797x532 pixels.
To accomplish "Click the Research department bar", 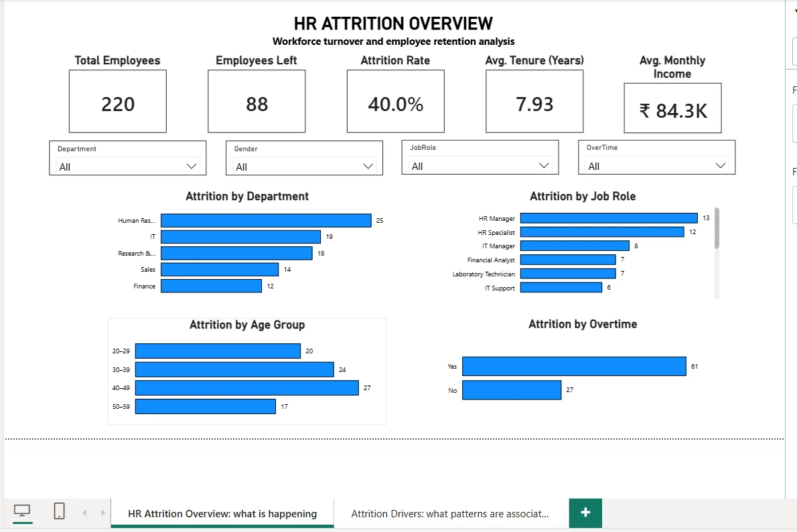I will click(237, 254).
